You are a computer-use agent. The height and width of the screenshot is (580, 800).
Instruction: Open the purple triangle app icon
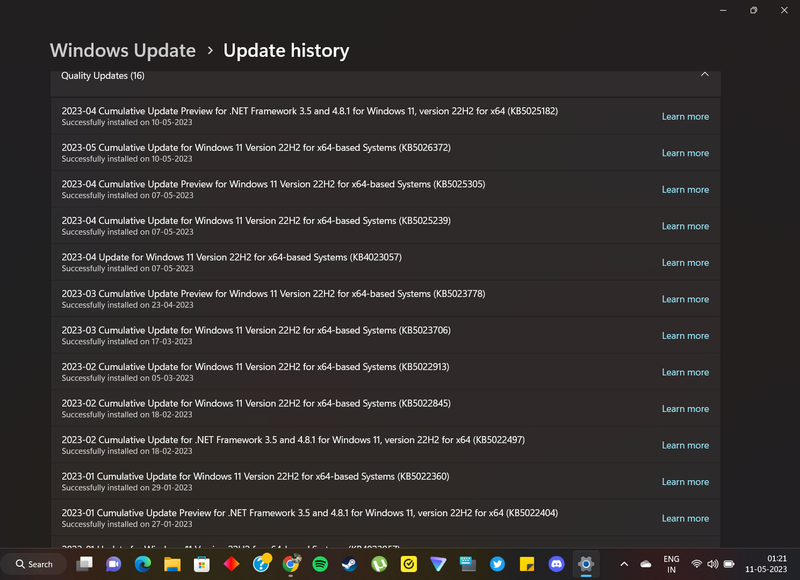[438, 564]
